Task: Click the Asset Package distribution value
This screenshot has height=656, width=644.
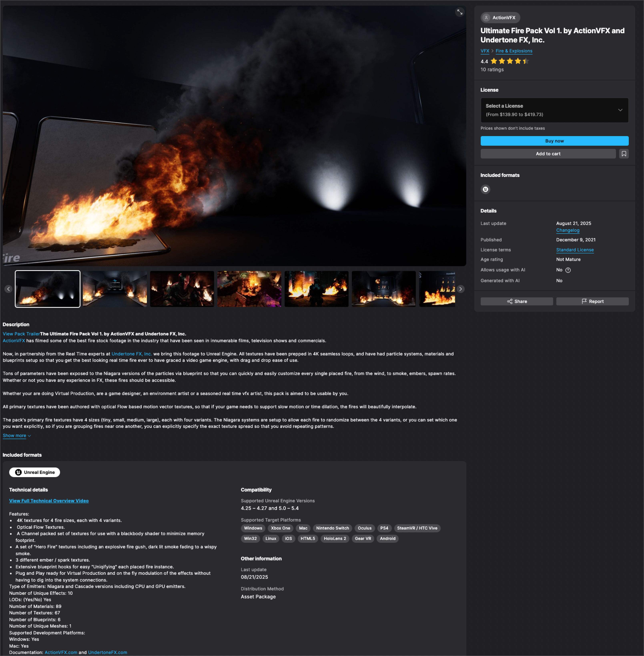Action: coord(258,597)
